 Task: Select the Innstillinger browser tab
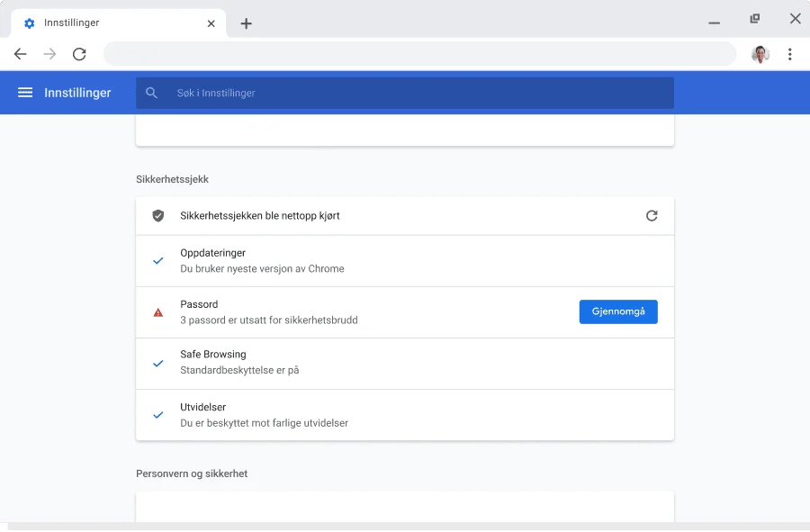coord(108,23)
